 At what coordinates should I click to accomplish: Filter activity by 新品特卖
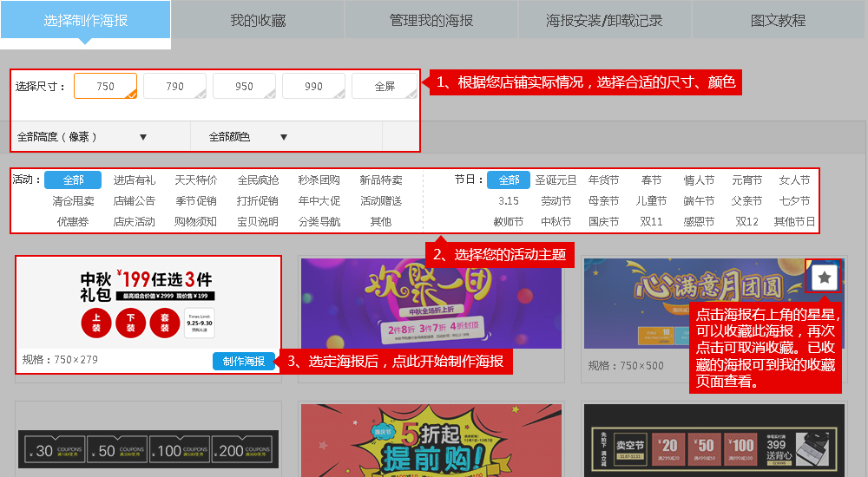[381, 180]
